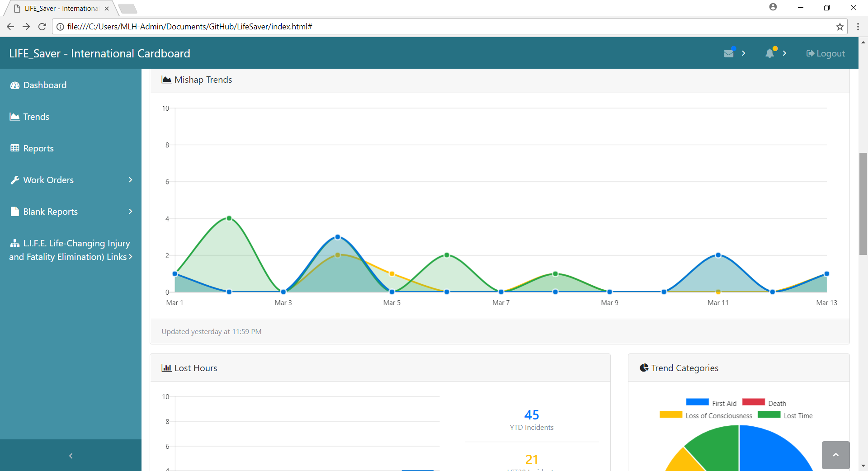The image size is (868, 471).
Task: Click the Logout link
Action: (826, 53)
